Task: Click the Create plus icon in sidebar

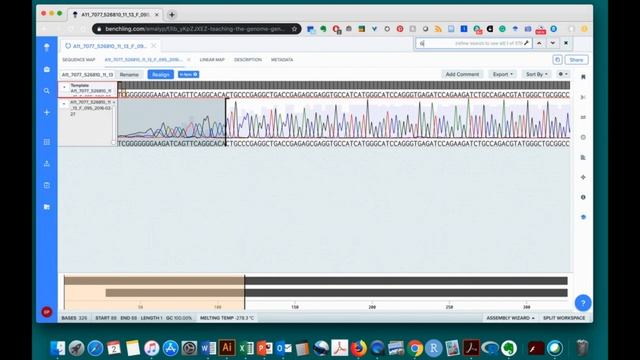Action: click(47, 112)
